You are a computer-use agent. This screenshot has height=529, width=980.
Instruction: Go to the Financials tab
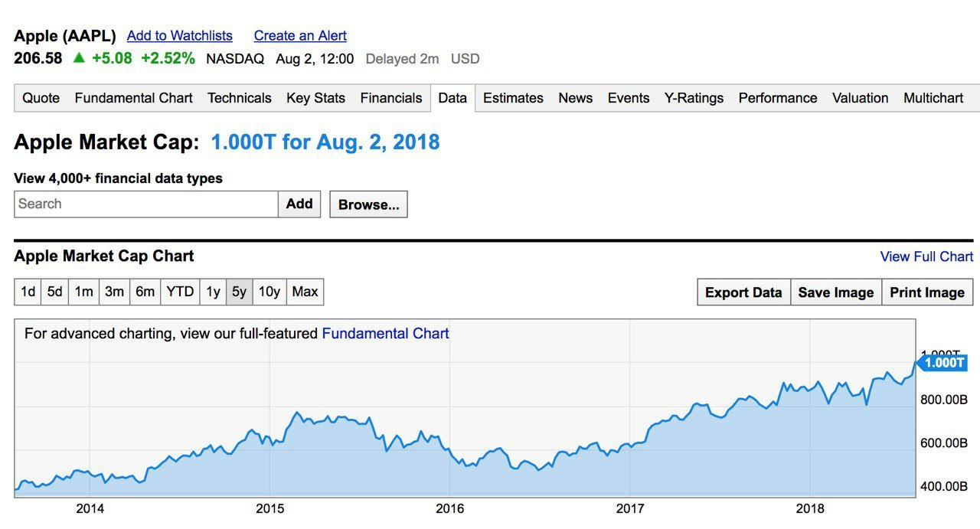(391, 98)
